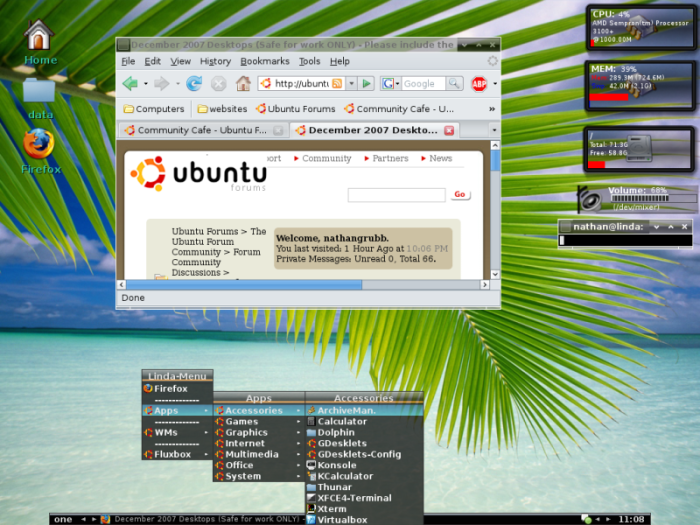700x525 pixels.
Task: Reload the current page
Action: coord(194,83)
